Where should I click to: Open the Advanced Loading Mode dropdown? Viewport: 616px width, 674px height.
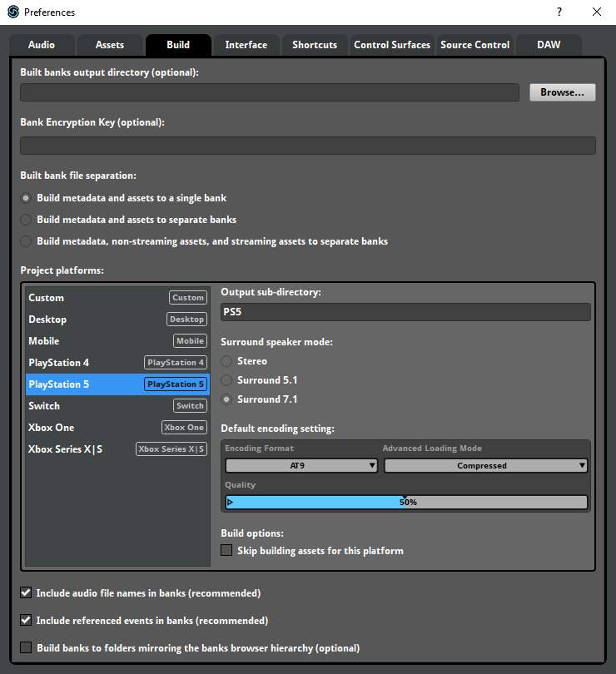tap(485, 465)
